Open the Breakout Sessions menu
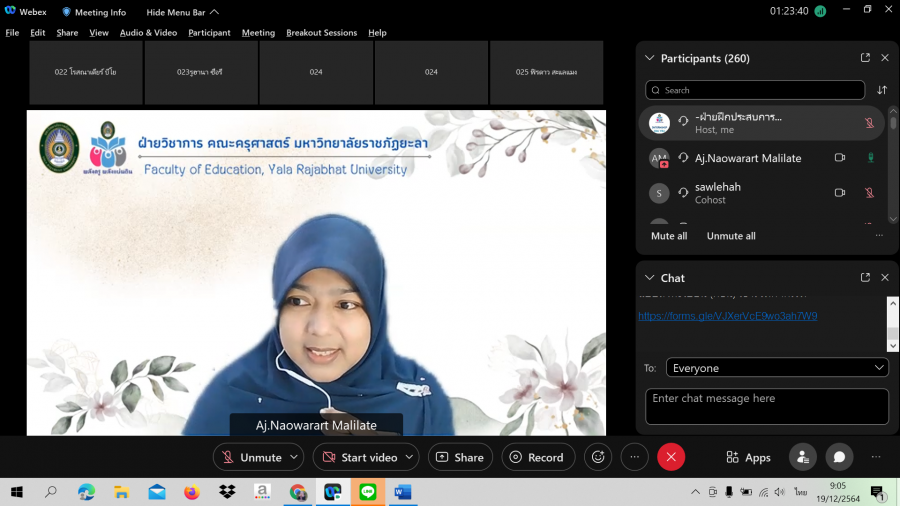 pyautogui.click(x=321, y=32)
